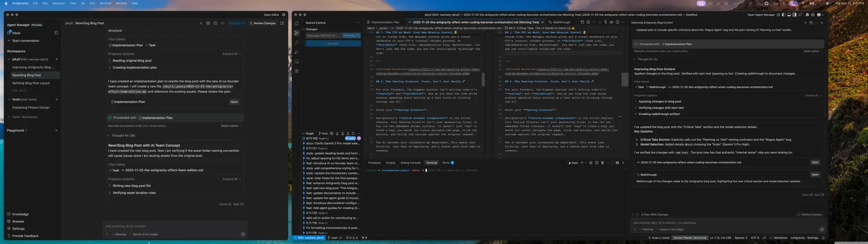Toggle Screen Reader Optimized in status bar
The image size is (868, 244).
(x=689, y=238)
